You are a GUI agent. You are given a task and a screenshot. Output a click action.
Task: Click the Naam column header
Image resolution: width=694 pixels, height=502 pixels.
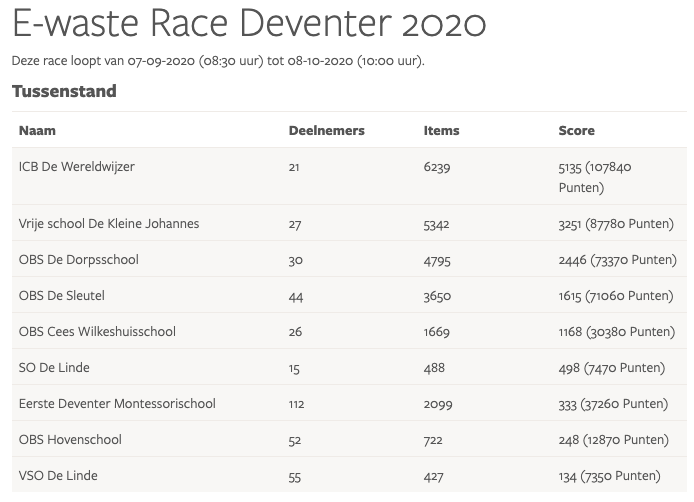point(37,131)
